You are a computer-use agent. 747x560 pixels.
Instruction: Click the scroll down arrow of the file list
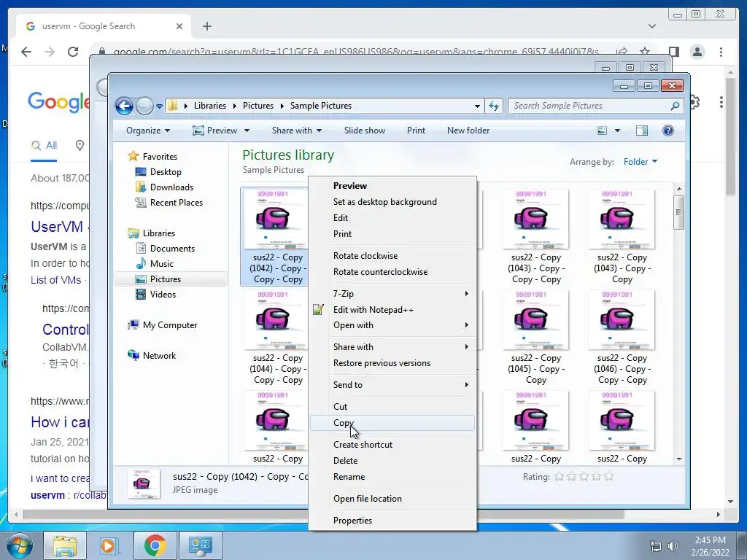tap(679, 459)
